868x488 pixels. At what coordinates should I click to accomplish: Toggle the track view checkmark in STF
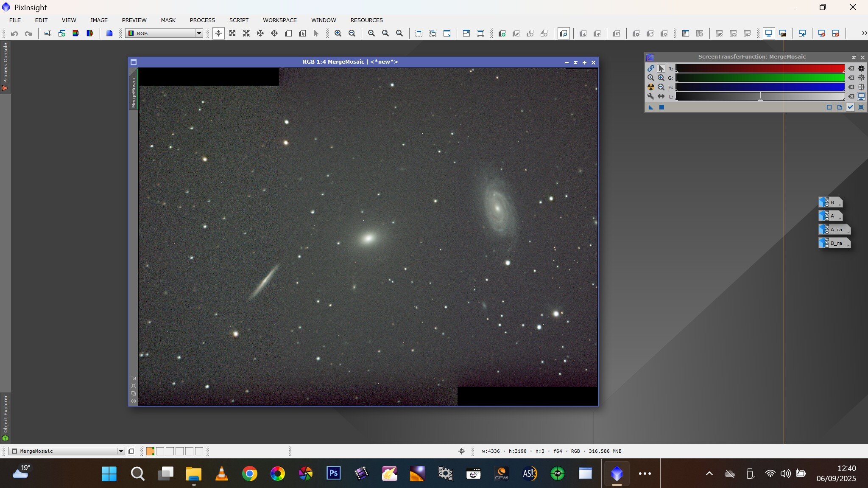(850, 107)
